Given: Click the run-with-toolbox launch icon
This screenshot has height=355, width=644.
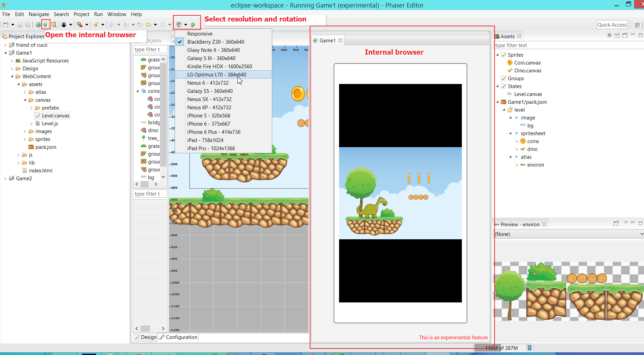Looking at the screenshot, I should point(79,25).
